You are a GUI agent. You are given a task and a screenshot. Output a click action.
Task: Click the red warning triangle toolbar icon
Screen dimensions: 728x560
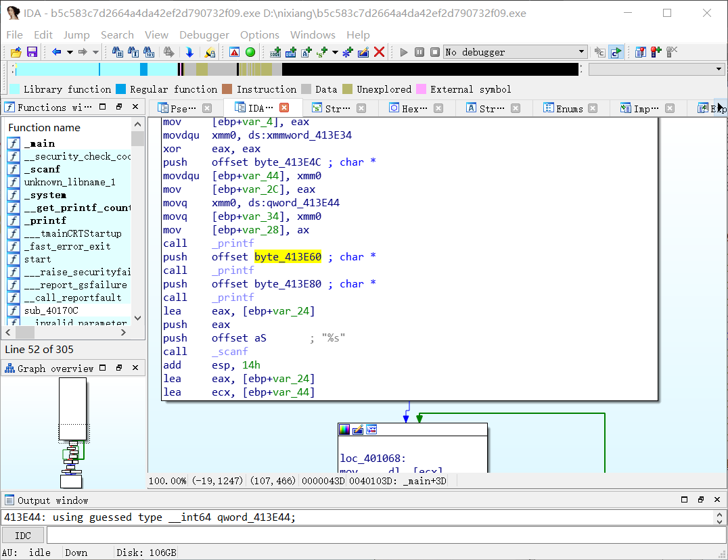[234, 52]
